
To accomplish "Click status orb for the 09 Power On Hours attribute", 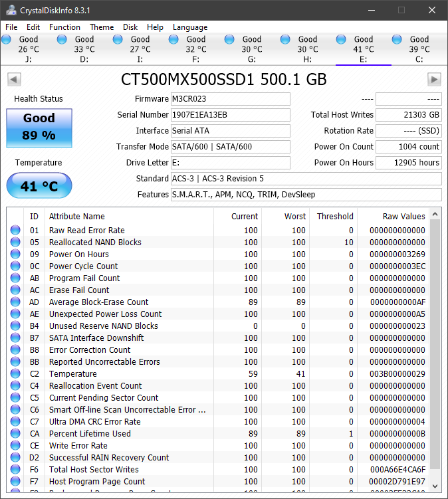I will [15, 254].
